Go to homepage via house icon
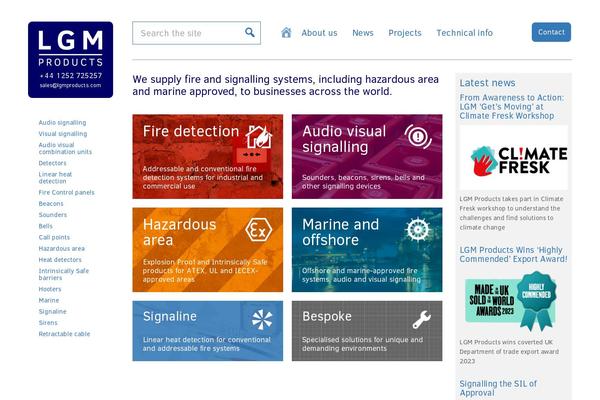Viewport: 600px width, 400px height. point(286,33)
